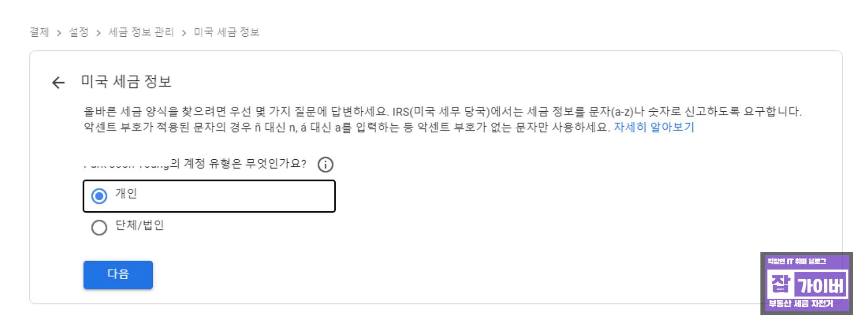
Task: Open the 결제 breadcrumb menu item
Action: point(40,33)
